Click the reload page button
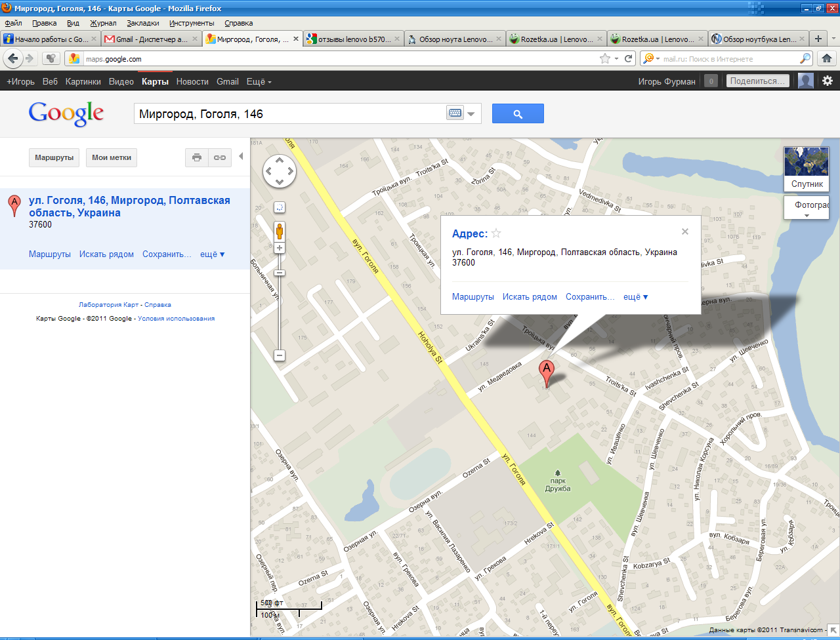The height and width of the screenshot is (640, 840). click(x=629, y=58)
